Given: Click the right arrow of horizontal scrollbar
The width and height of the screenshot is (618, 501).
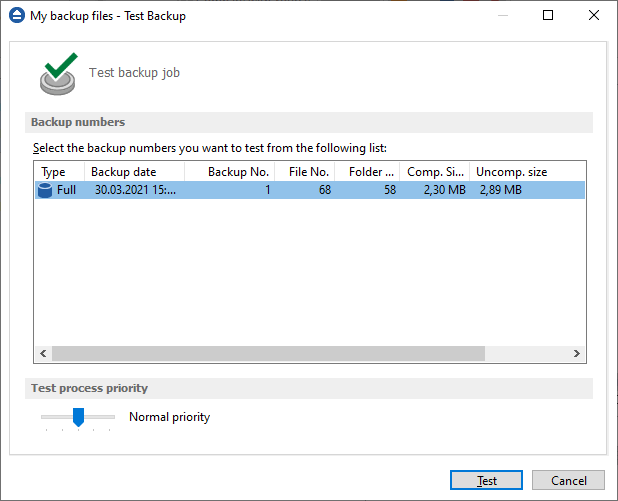Looking at the screenshot, I should (576, 354).
